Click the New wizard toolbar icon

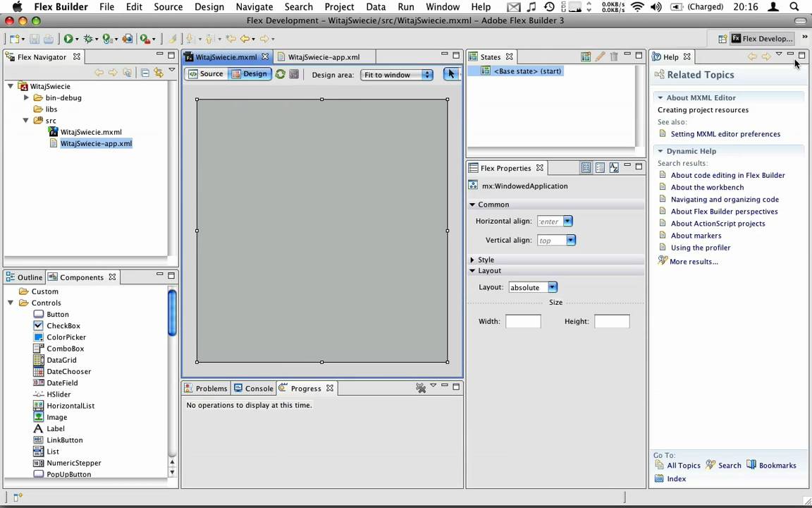[x=15, y=39]
